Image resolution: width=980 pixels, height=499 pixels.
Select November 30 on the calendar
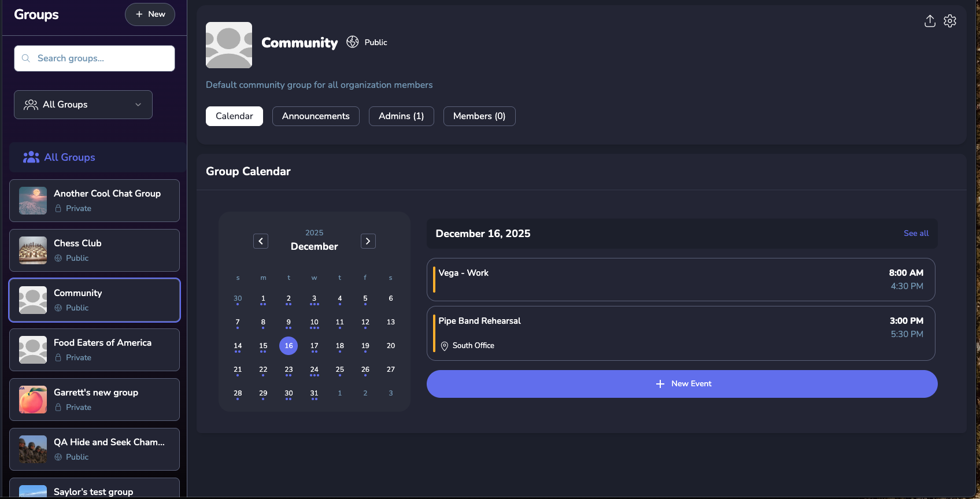click(238, 299)
